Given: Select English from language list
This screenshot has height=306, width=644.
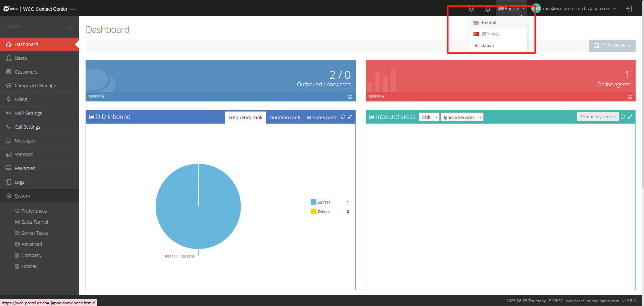Looking at the screenshot, I should tap(498, 23).
